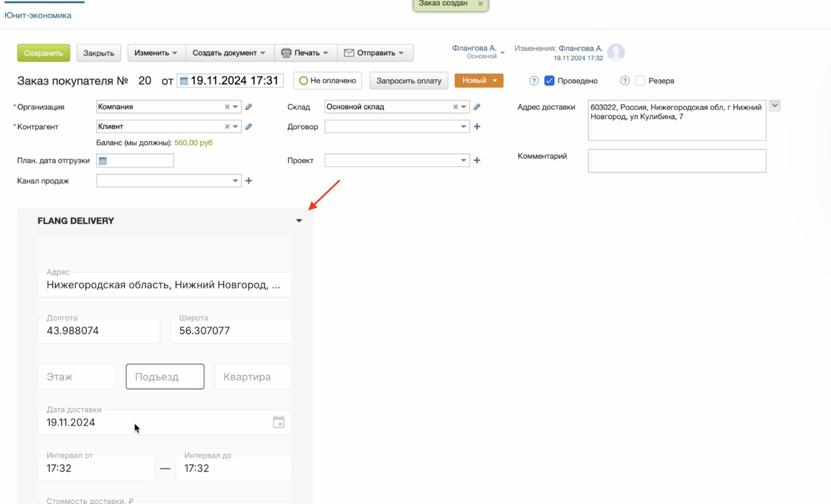Click the Сохранить button

pos(44,53)
